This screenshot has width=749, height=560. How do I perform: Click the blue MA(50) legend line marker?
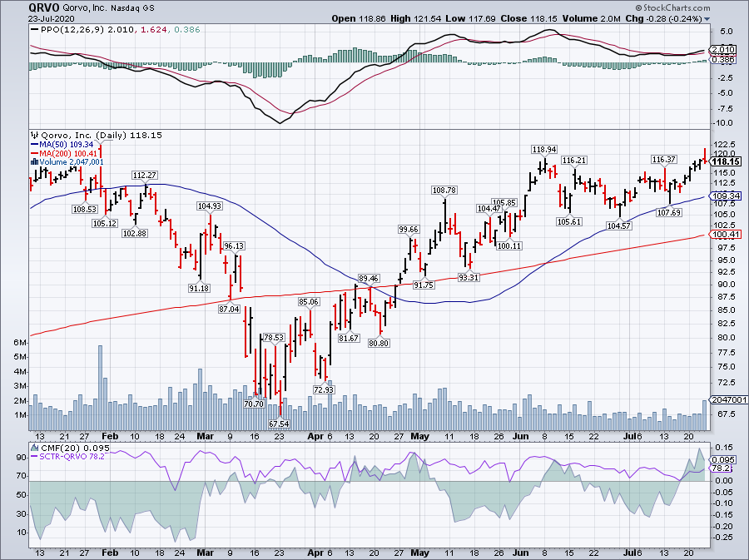point(34,144)
